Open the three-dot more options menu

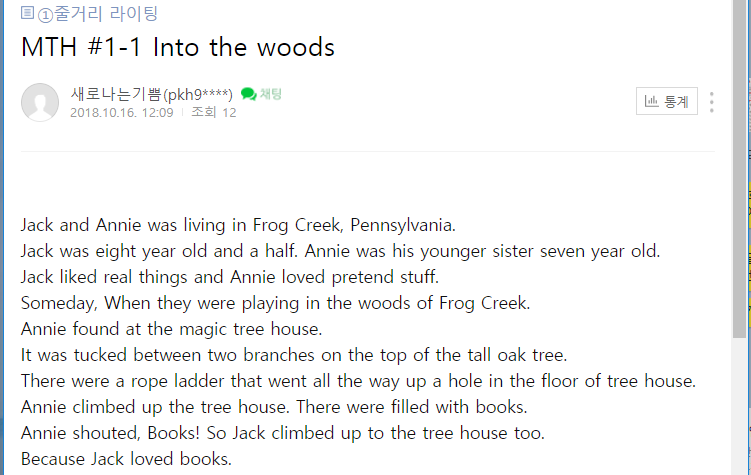click(712, 102)
